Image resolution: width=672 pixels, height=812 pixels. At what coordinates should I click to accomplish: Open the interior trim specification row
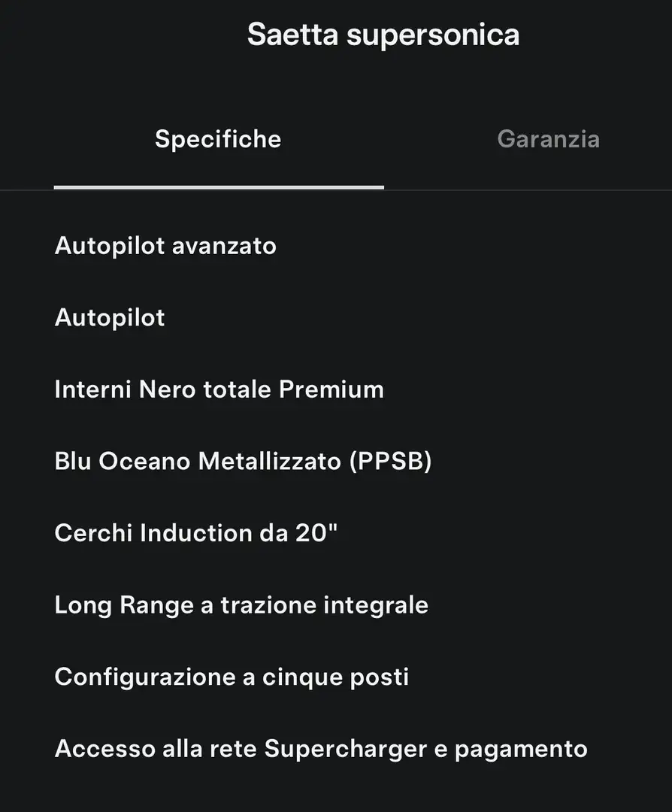[x=219, y=389]
